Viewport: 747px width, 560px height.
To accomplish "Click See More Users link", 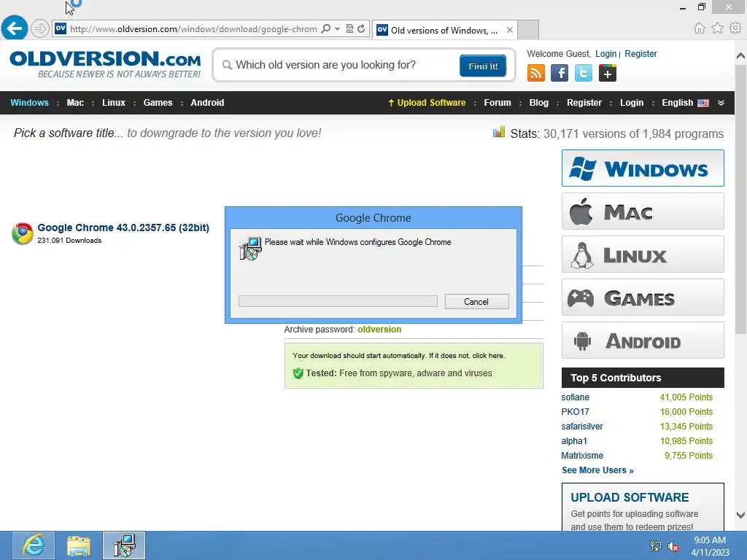I will [597, 470].
